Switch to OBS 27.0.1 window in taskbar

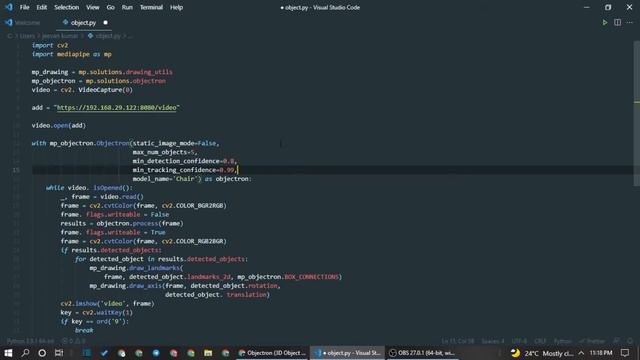pos(422,353)
